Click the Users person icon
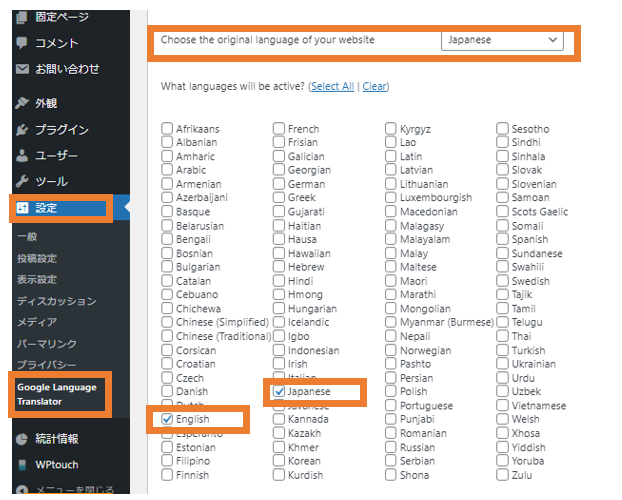This screenshot has height=500, width=622. (x=22, y=156)
